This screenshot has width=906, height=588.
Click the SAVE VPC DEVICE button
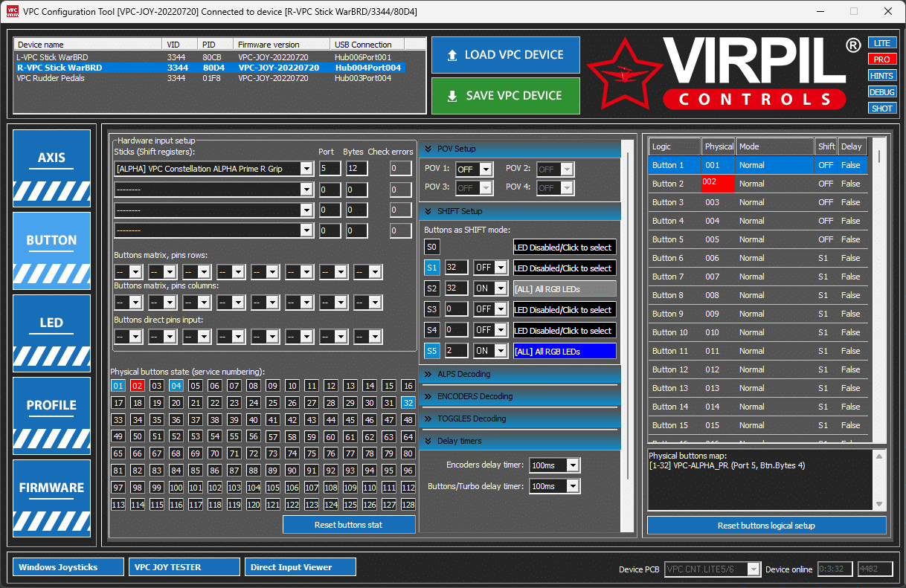(x=505, y=96)
